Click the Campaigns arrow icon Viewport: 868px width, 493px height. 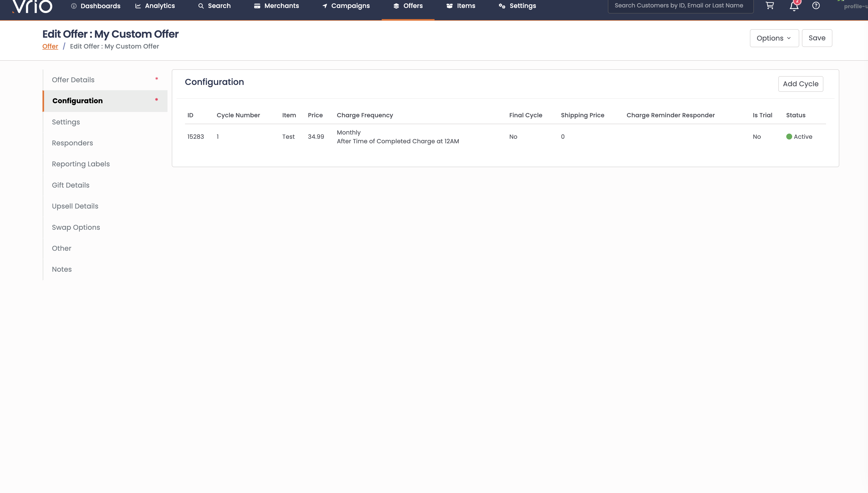pyautogui.click(x=325, y=6)
